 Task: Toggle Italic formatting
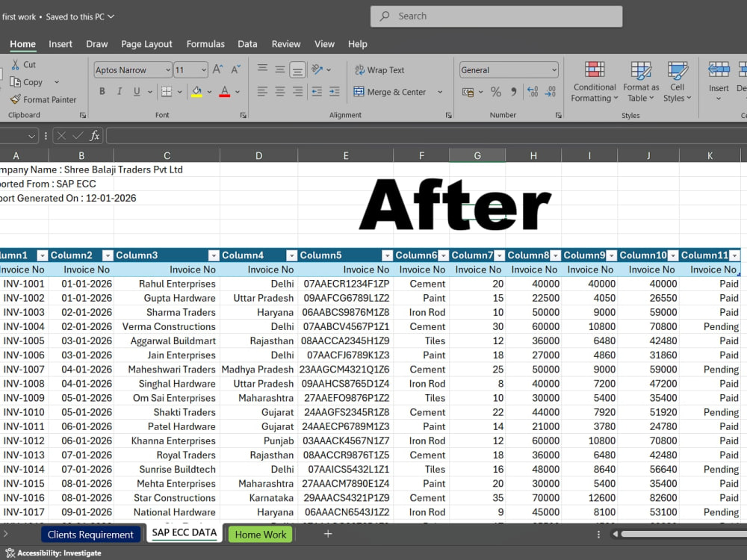pos(120,91)
